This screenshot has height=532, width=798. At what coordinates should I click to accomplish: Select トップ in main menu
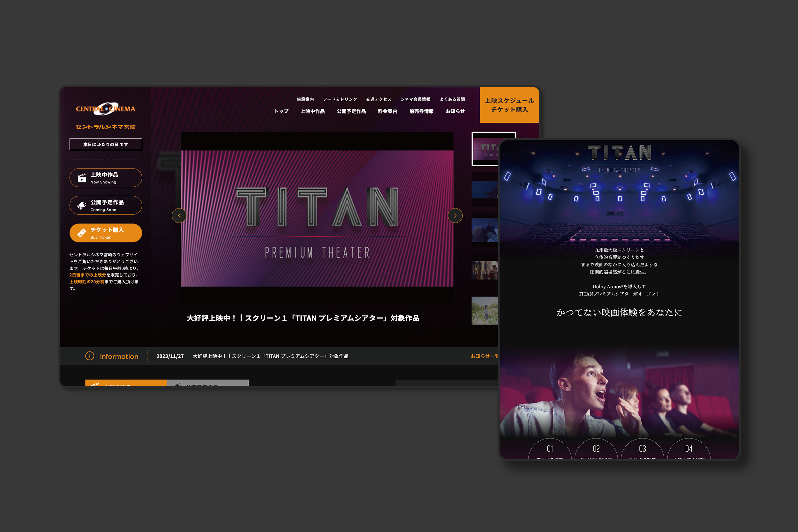(x=281, y=111)
